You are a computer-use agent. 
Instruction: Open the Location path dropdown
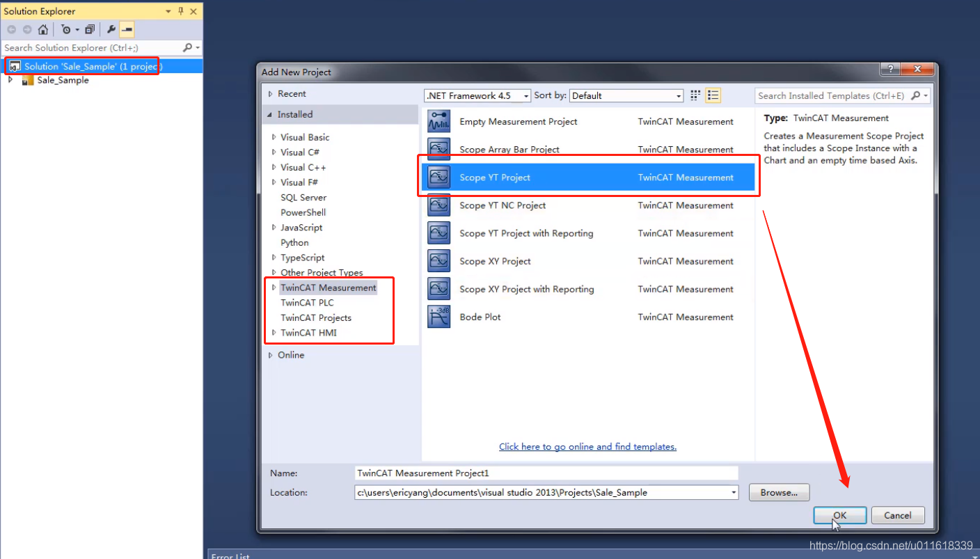[x=734, y=493]
